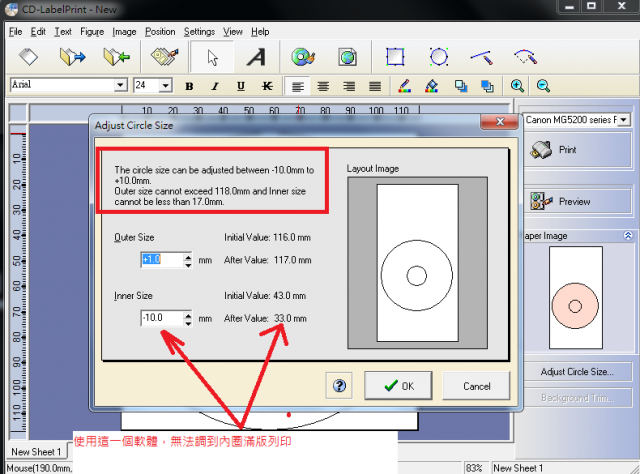Align text right
Image resolution: width=640 pixels, height=474 pixels.
[349, 86]
